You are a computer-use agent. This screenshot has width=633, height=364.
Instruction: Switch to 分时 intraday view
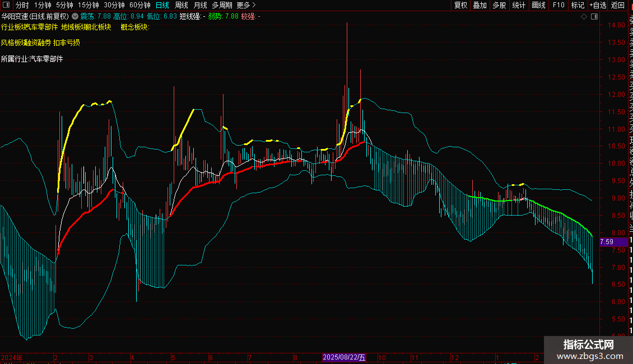[22, 5]
